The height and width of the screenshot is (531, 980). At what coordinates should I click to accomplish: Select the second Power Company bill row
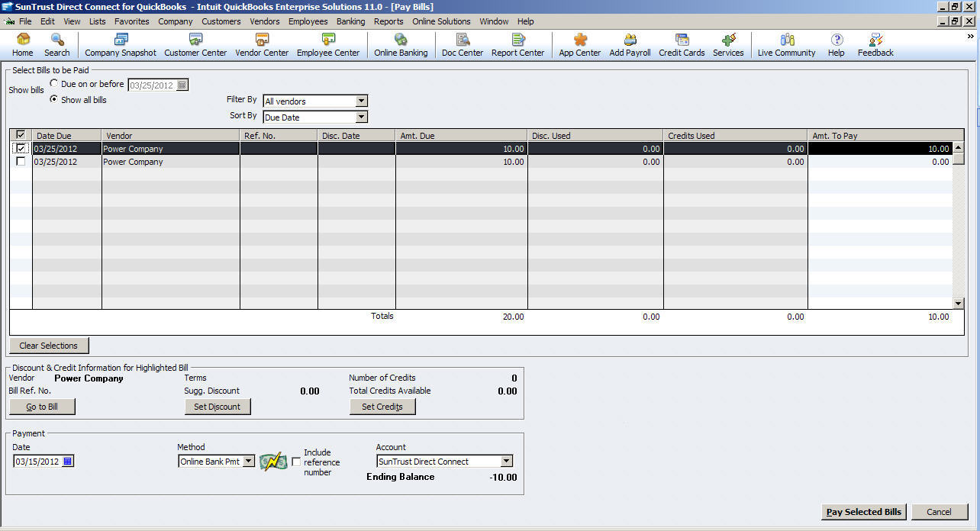[481, 162]
